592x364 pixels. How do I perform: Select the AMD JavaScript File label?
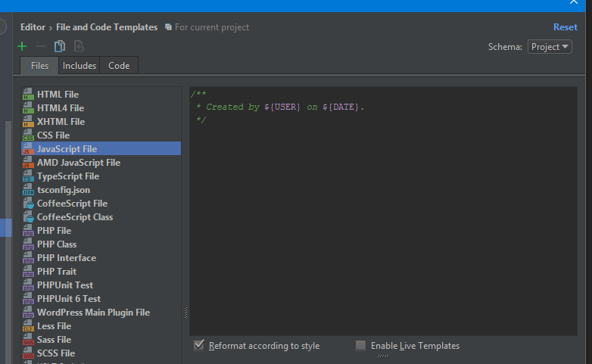coord(79,163)
